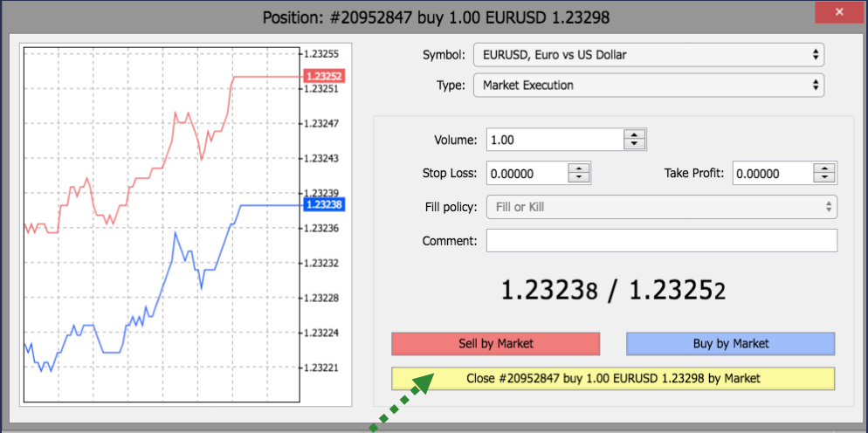The image size is (868, 433).
Task: Increase Take Profit with the up stepper
Action: pos(825,168)
